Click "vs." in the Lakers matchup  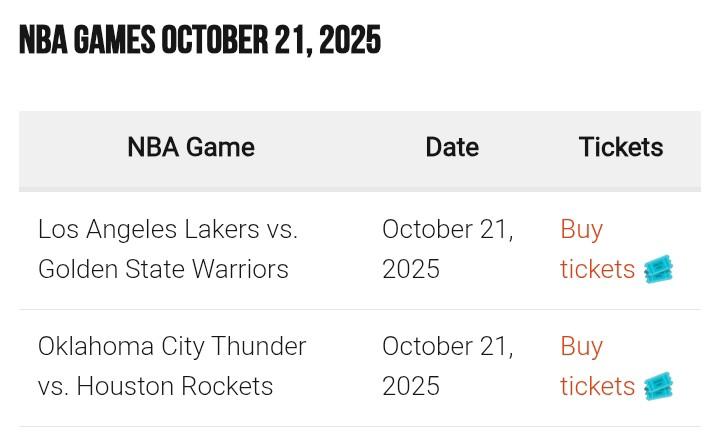coord(282,229)
